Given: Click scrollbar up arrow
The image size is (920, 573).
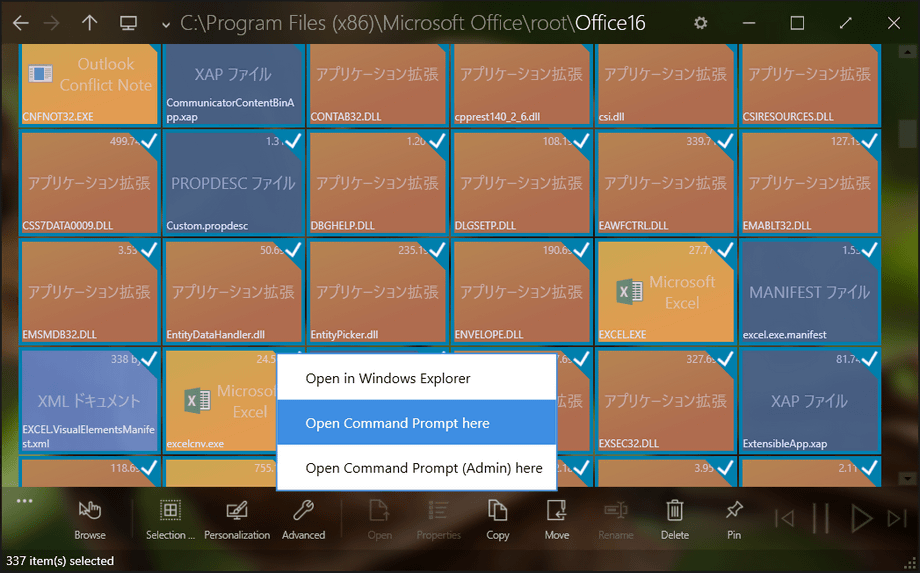Looking at the screenshot, I should pyautogui.click(x=907, y=52).
